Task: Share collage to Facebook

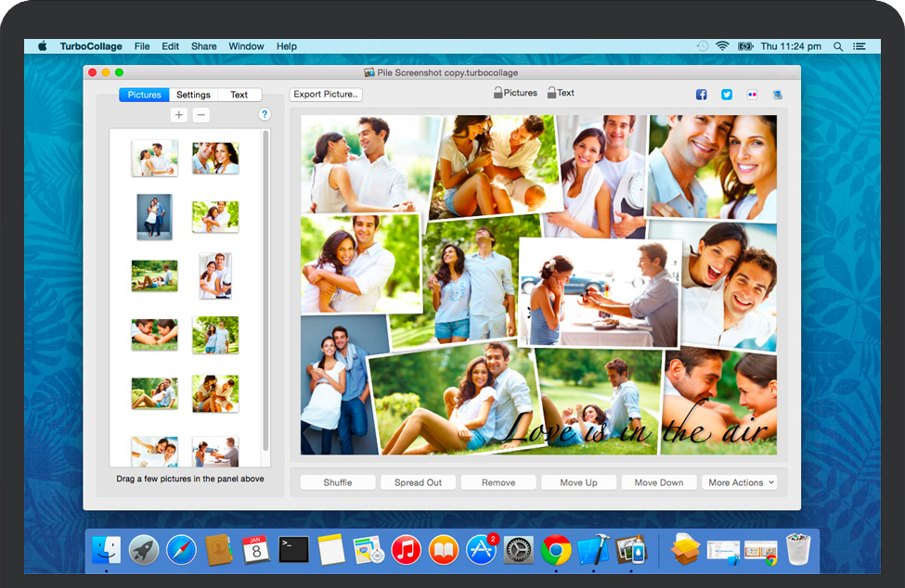Action: 702,95
